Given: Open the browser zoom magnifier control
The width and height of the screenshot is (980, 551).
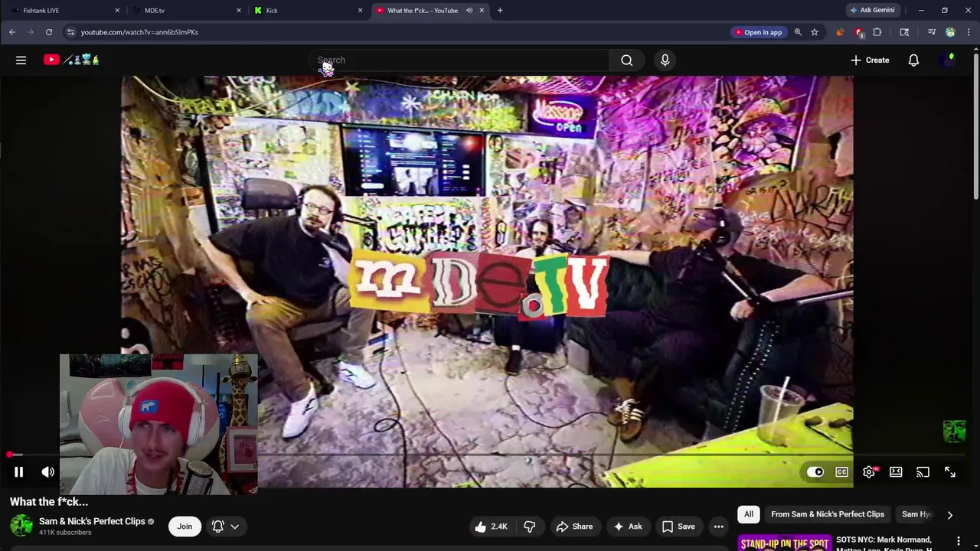Looking at the screenshot, I should 798,32.
